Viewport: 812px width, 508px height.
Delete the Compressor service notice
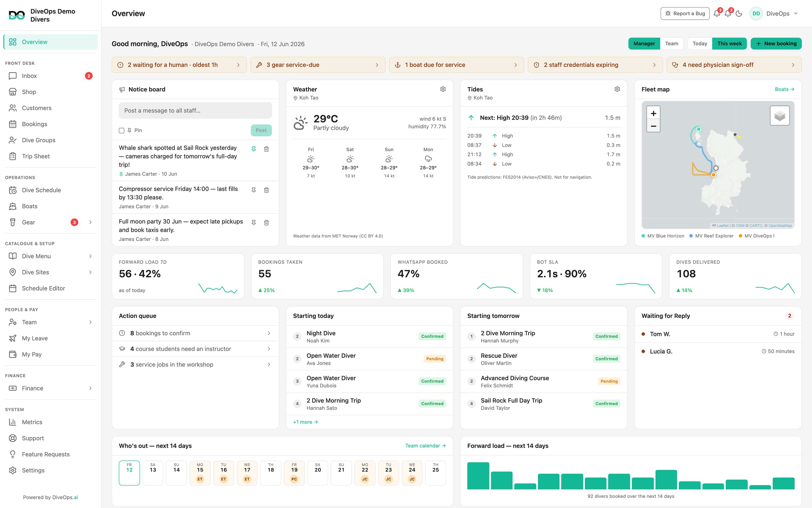(266, 190)
